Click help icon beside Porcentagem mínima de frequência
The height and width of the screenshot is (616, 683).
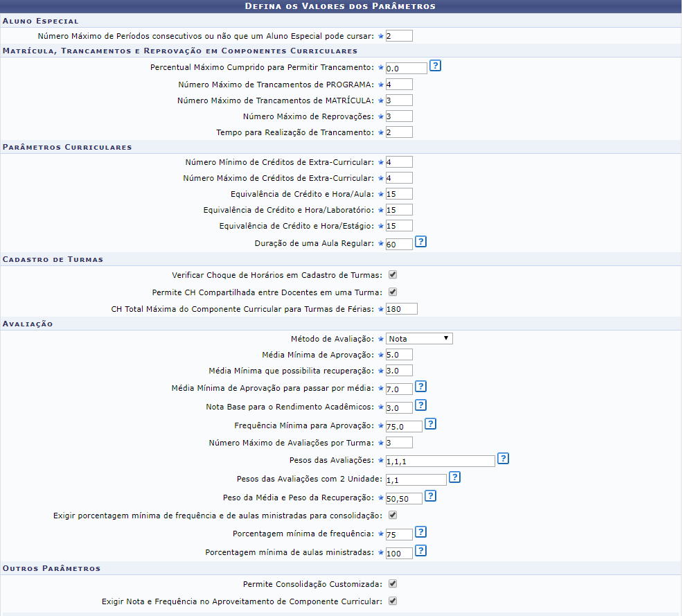[x=420, y=532]
